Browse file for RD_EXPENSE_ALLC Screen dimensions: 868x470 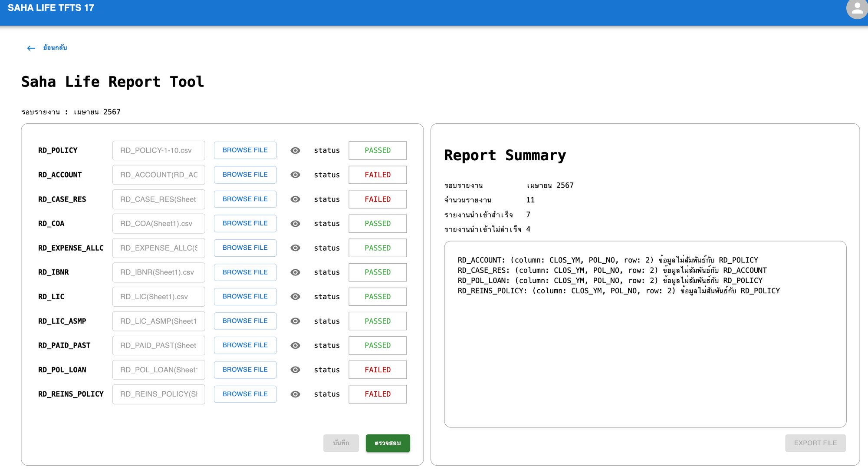[x=245, y=248]
